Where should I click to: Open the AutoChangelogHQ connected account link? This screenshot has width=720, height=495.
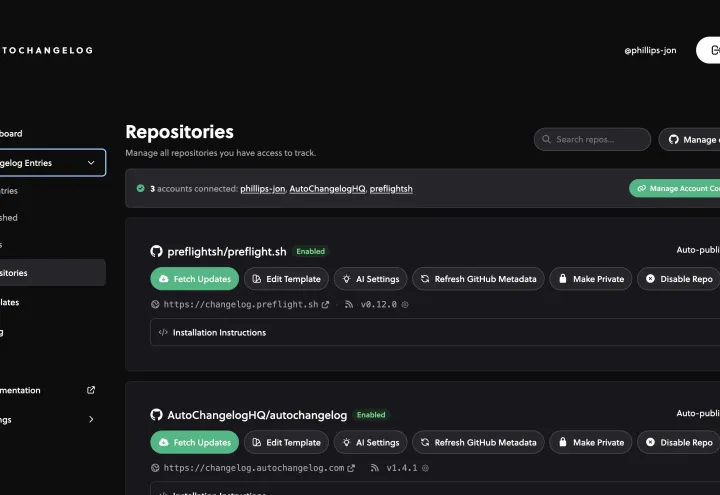[327, 189]
